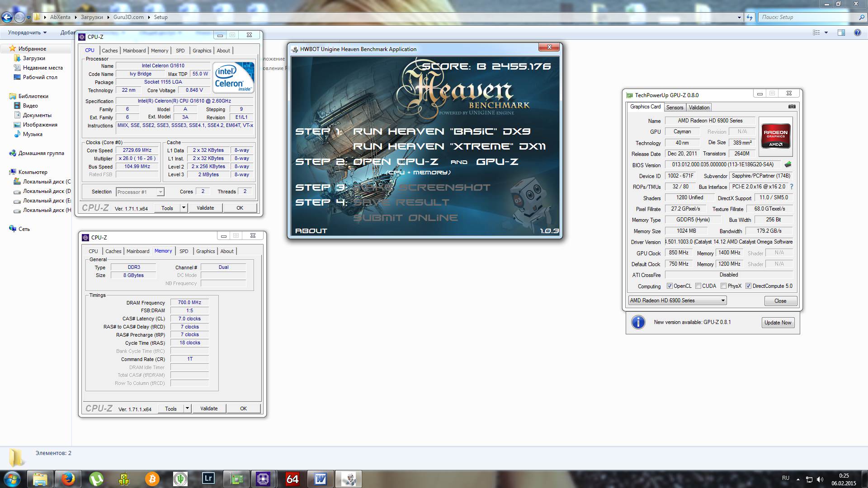Click the Intel Celeron logo in CPU-Z
Viewport: 868px width, 488px height.
(233, 78)
